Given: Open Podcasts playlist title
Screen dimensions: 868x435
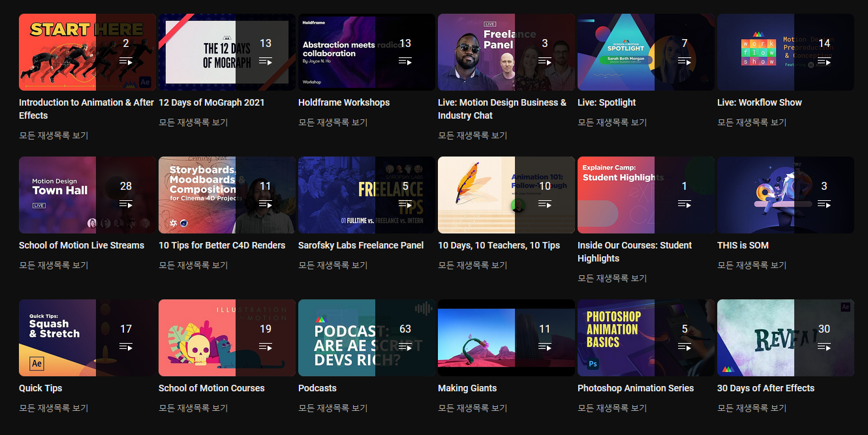Looking at the screenshot, I should pyautogui.click(x=317, y=388).
